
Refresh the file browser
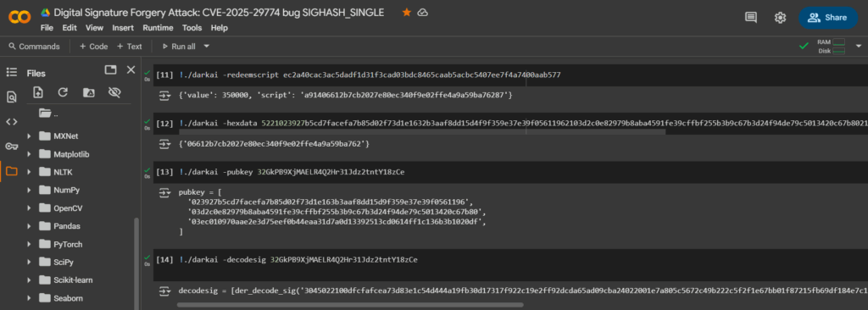(63, 92)
